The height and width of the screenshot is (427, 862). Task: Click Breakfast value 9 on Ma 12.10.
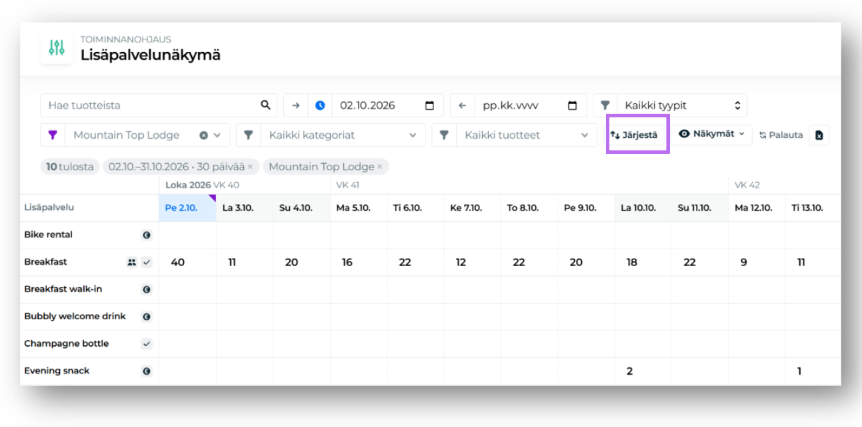tap(744, 263)
